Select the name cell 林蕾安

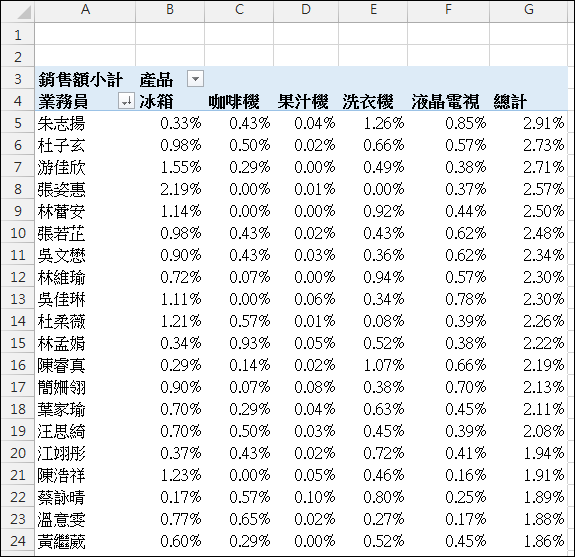(85, 211)
